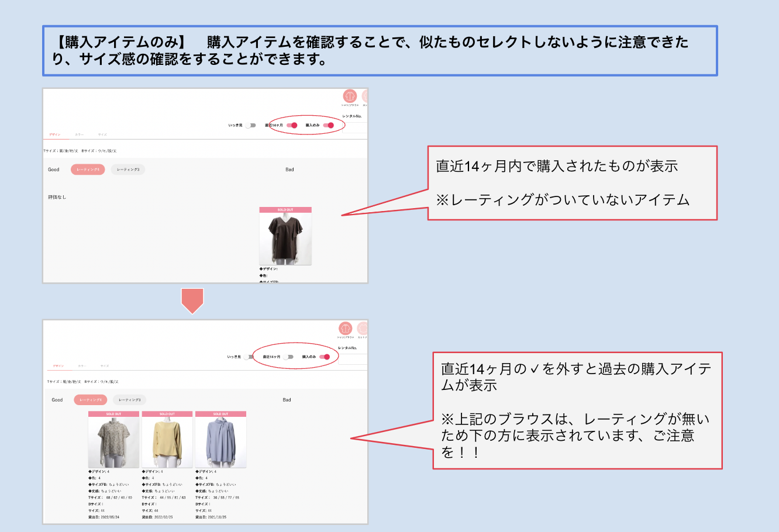Switch to the カラー tab in upper panel
Screen dimensions: 779x532
point(79,134)
